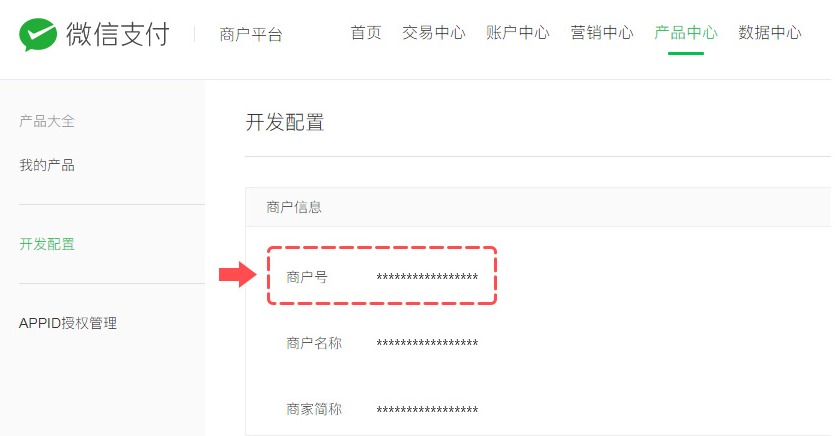Click 商户平台 text in header
The image size is (835, 436).
point(251,35)
